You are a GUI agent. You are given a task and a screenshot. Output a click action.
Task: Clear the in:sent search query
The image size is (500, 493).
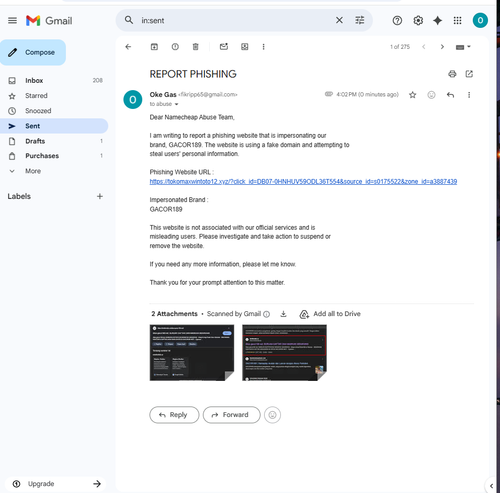[x=339, y=20]
